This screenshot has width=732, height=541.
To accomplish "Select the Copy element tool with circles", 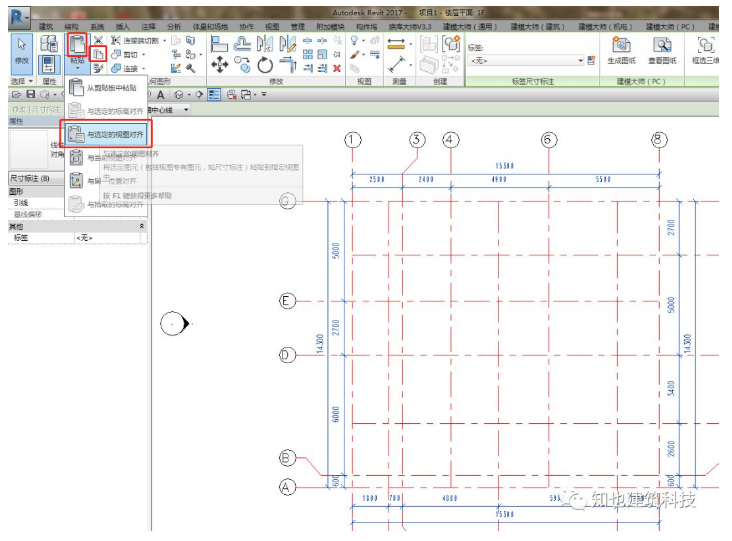I will point(242,64).
